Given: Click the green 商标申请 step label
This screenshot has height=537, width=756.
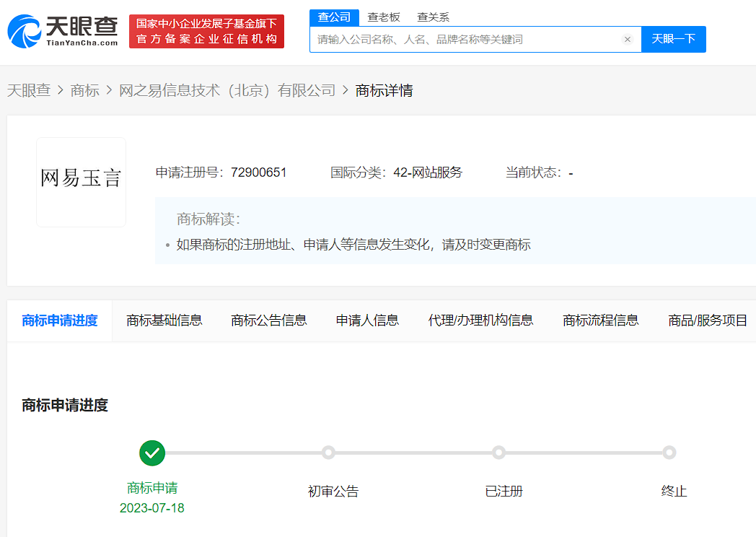Looking at the screenshot, I should tap(152, 488).
